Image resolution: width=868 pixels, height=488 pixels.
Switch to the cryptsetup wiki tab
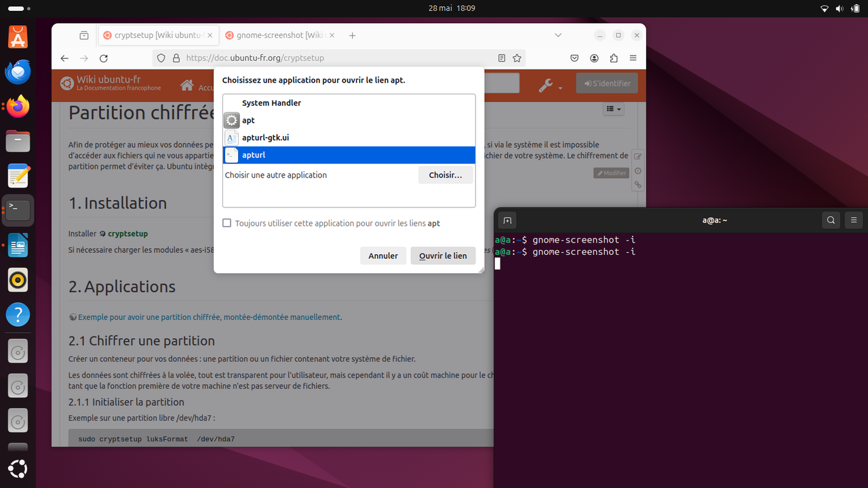tap(157, 35)
